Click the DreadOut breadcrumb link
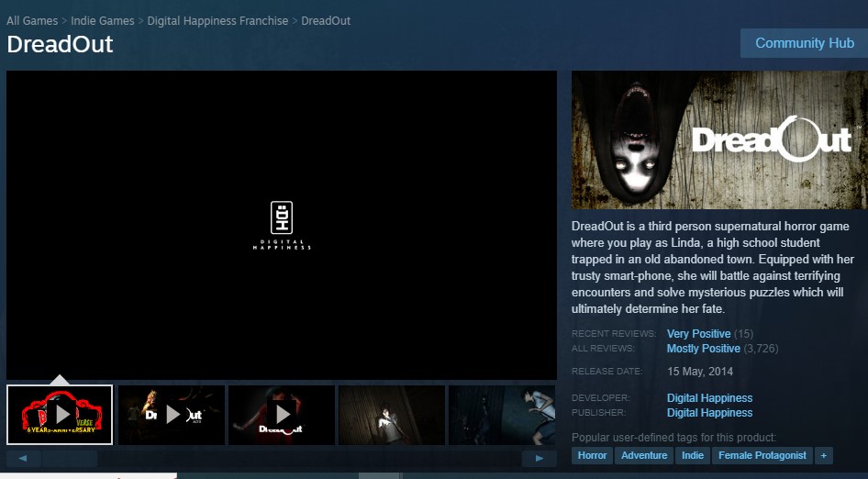Image resolution: width=868 pixels, height=479 pixels. point(326,20)
